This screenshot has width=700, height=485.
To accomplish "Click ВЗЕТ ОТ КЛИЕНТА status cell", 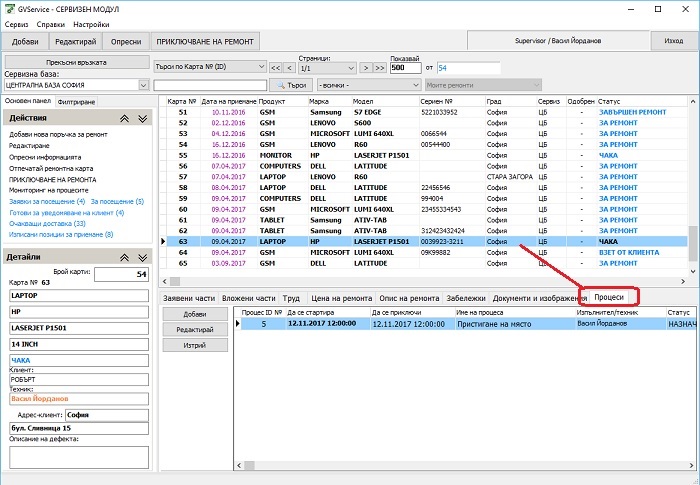I will (x=629, y=252).
